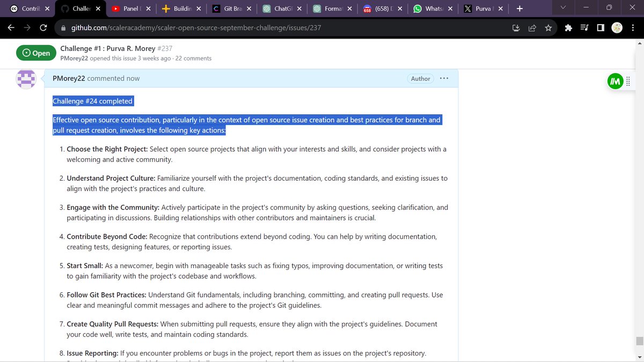Reload the GitHub issue page
The width and height of the screenshot is (644, 362).
(43, 27)
